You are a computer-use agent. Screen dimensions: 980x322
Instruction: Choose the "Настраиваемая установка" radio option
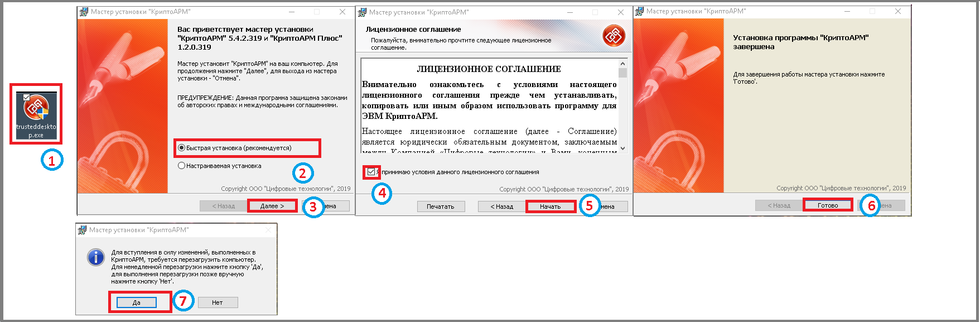click(x=219, y=166)
